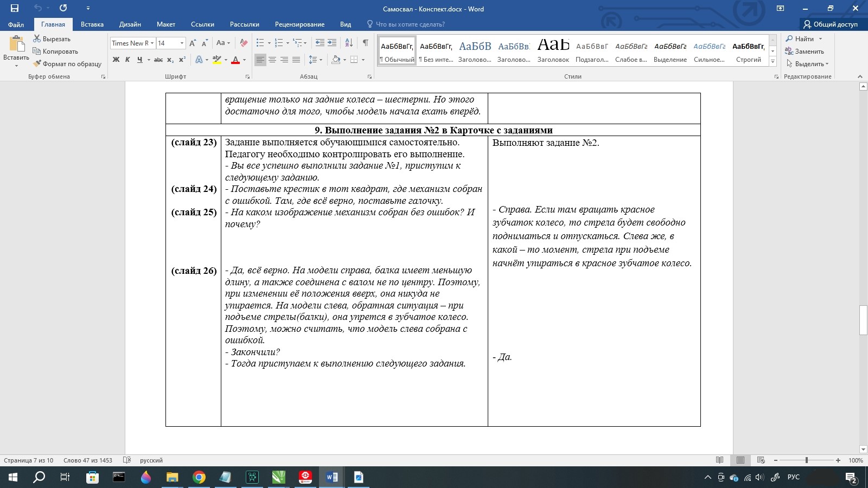Image resolution: width=868 pixels, height=488 pixels.
Task: Toggle bold formatting (Ж)
Action: click(x=116, y=60)
